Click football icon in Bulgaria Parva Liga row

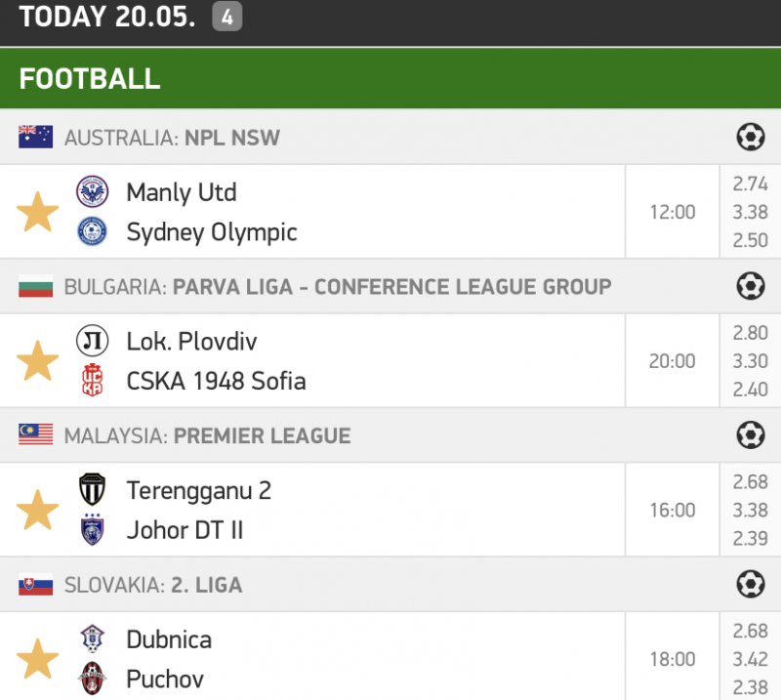pyautogui.click(x=750, y=287)
